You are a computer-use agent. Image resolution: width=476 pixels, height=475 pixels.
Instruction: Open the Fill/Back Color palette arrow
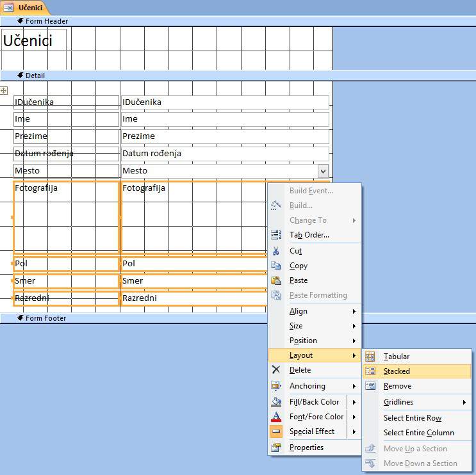point(354,402)
